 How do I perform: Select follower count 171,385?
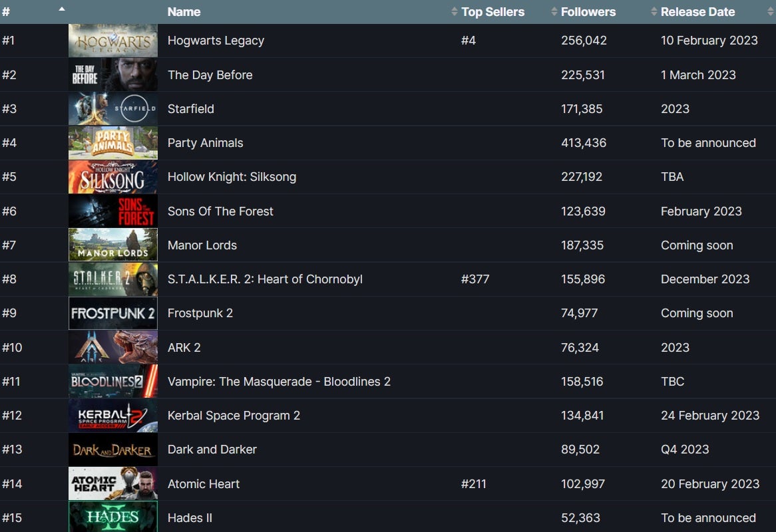click(582, 109)
